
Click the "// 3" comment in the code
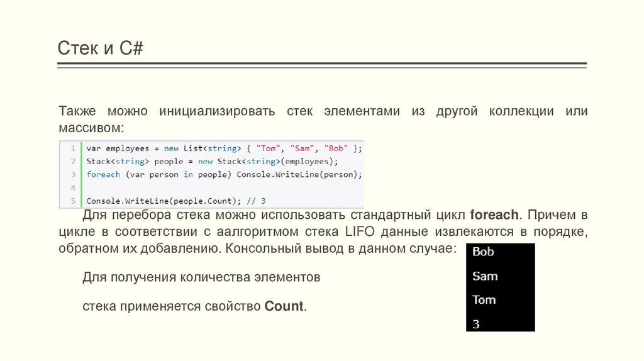pyautogui.click(x=256, y=201)
